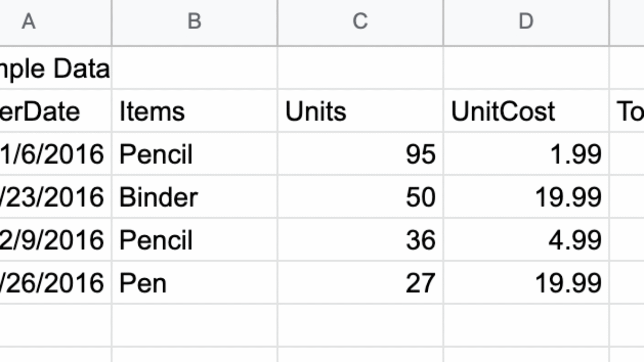Select column A header

tap(28, 22)
